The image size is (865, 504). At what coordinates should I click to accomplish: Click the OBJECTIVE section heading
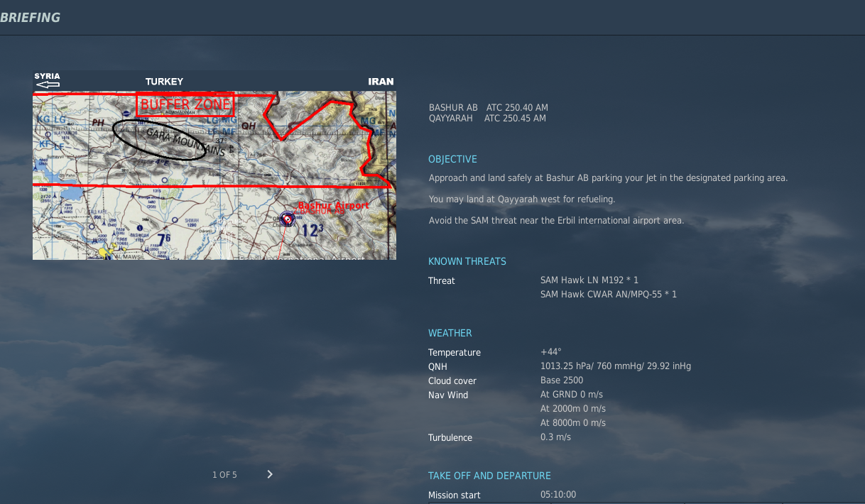click(x=452, y=159)
